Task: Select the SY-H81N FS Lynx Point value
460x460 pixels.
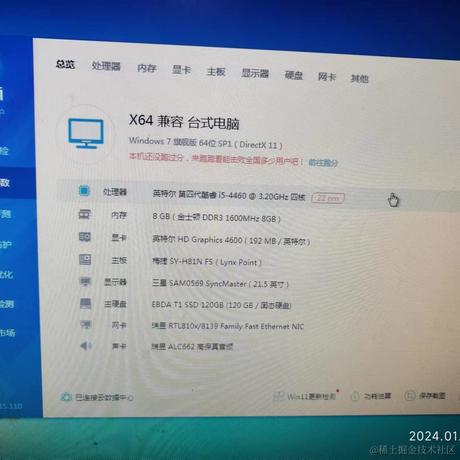Action: click(207, 262)
